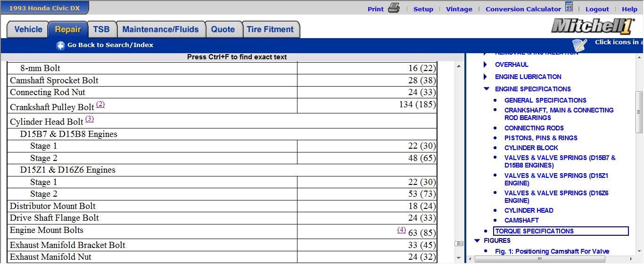Image resolution: width=644 pixels, height=264 pixels.
Task: Click the Connecting Rod Nut row label
Action: click(48, 92)
